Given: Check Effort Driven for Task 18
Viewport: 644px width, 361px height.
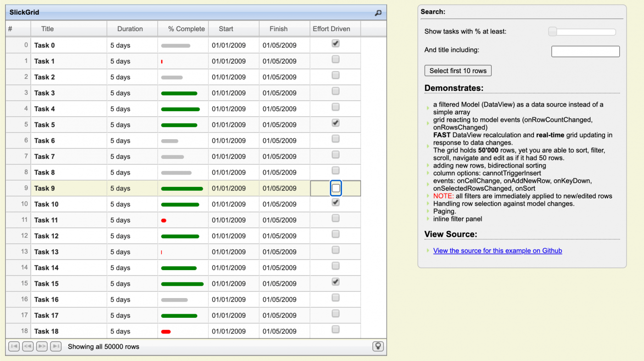Looking at the screenshot, I should pos(335,329).
